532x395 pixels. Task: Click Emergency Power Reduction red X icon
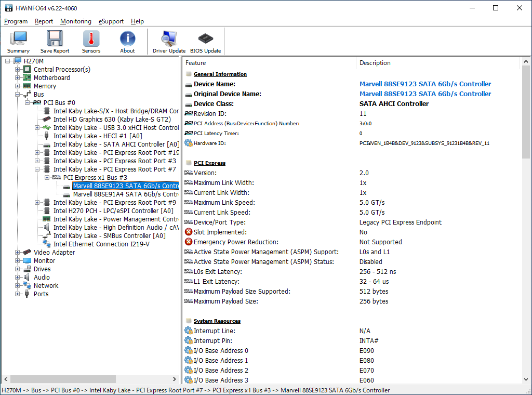(188, 242)
